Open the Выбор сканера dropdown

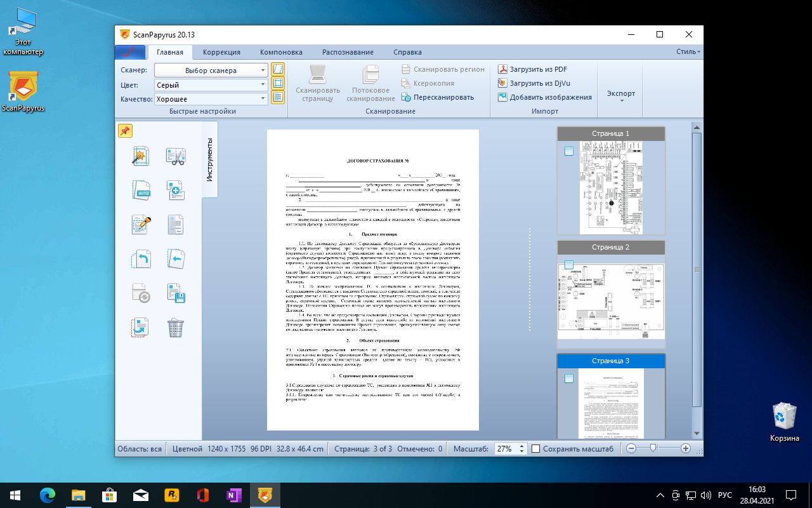211,70
